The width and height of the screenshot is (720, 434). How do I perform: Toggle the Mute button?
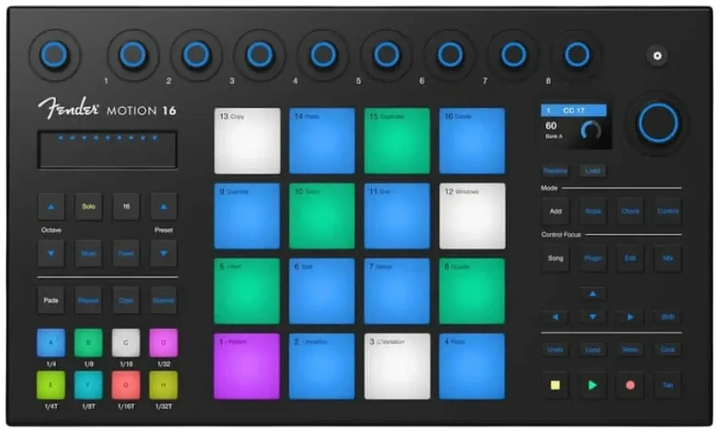(89, 254)
